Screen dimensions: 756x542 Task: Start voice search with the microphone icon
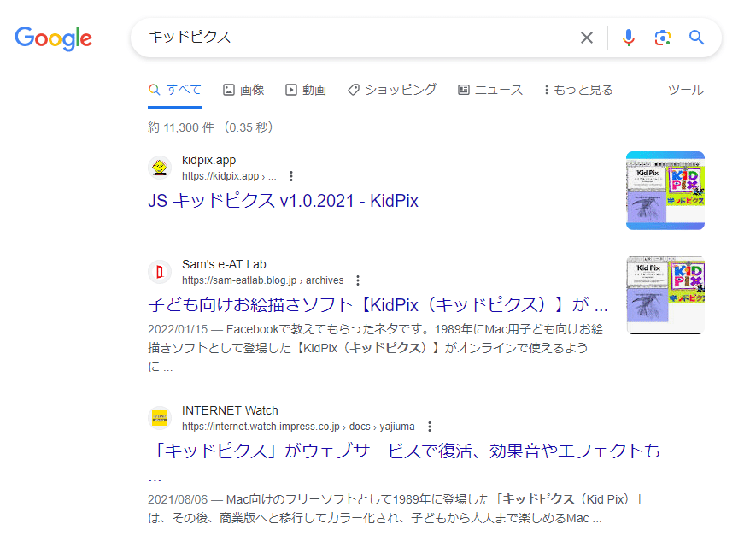point(628,38)
